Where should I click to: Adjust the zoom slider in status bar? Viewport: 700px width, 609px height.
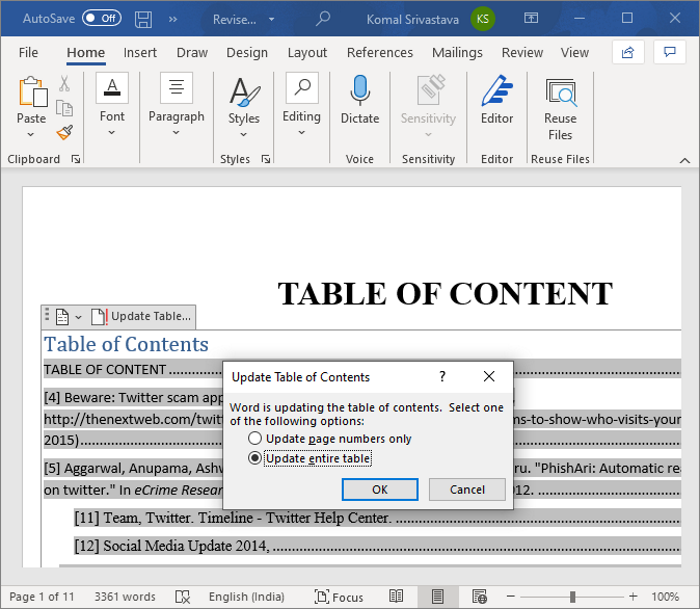572,597
